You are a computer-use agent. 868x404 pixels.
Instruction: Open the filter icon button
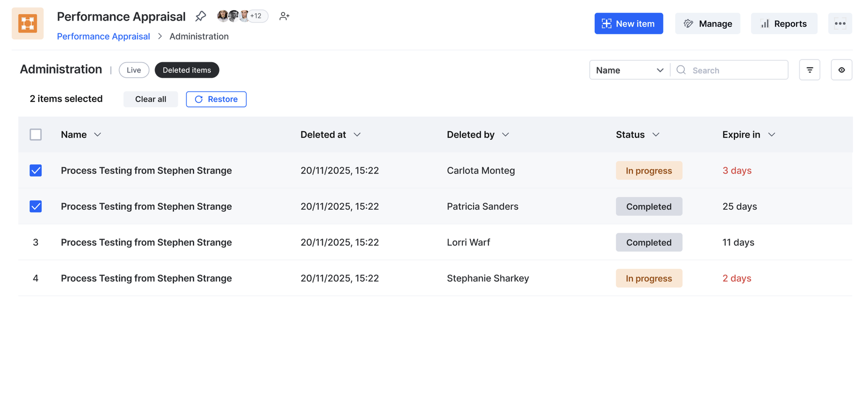(810, 70)
